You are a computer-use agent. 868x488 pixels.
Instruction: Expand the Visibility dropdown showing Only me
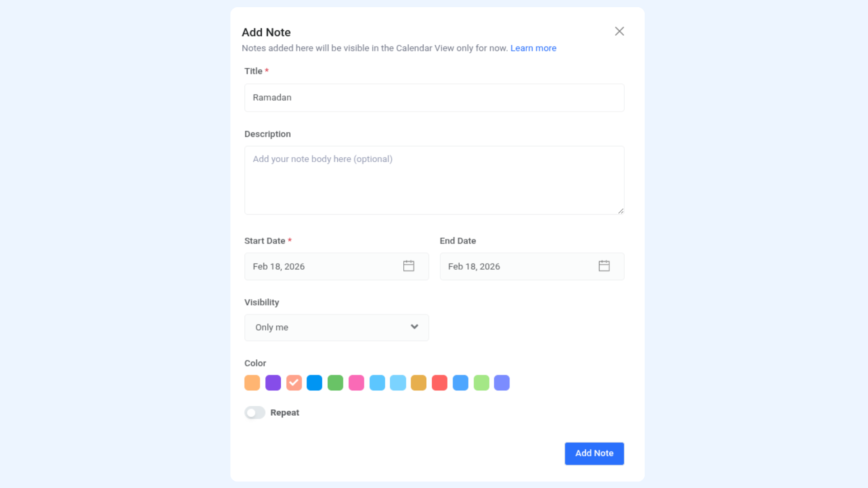click(336, 327)
